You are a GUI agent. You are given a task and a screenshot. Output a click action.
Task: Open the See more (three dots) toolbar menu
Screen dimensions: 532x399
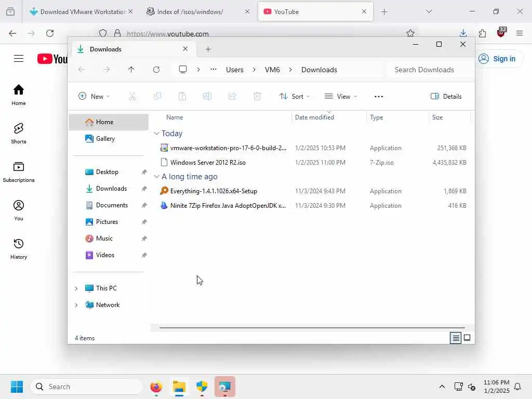pyautogui.click(x=379, y=96)
